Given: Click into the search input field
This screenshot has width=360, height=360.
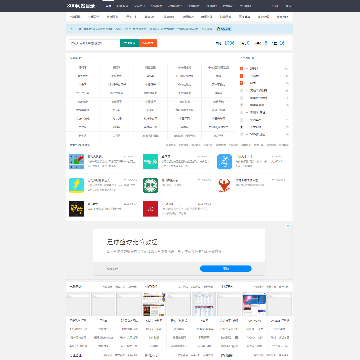Looking at the screenshot, I should (x=94, y=43).
